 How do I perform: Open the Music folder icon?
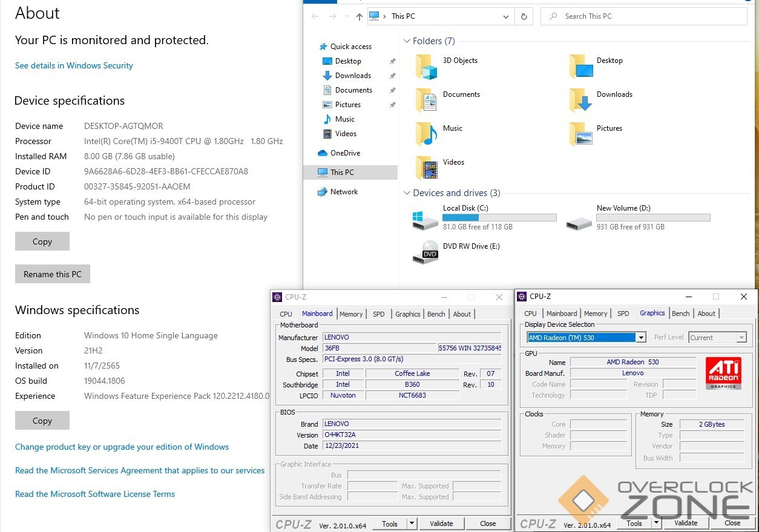pos(427,134)
